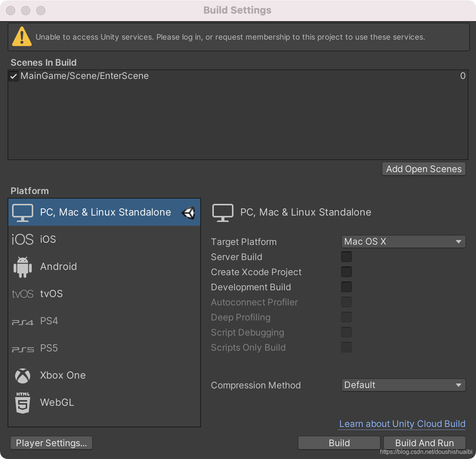Screen dimensions: 476x459
Task: Open the Target Platform dropdown showing Mac OS X
Action: (403, 242)
